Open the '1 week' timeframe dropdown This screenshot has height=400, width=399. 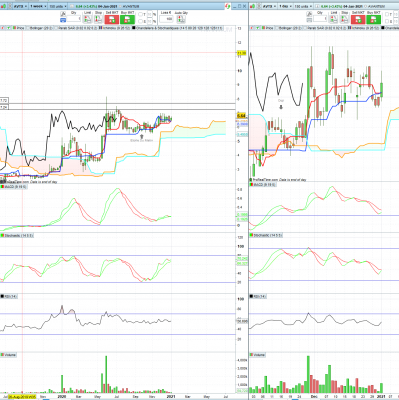(37, 6)
